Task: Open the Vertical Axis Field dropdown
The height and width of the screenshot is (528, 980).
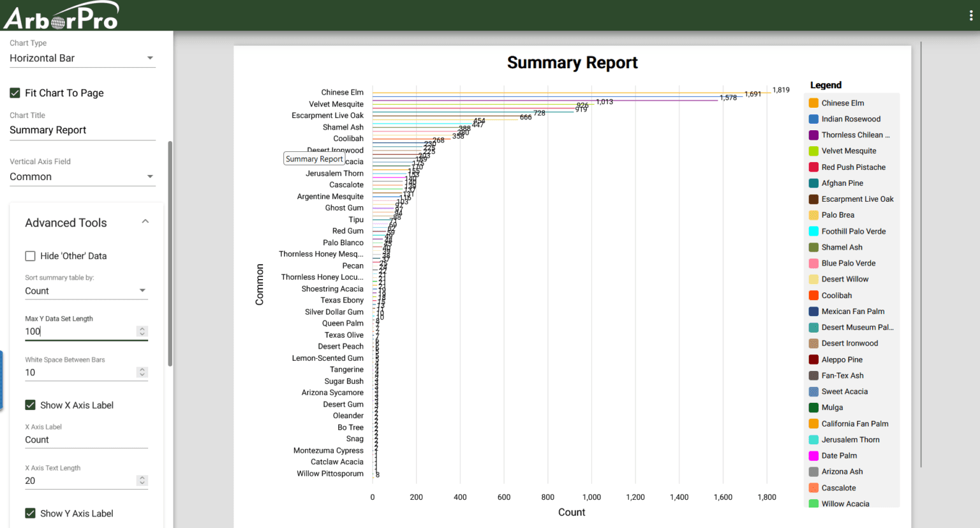Action: click(82, 177)
